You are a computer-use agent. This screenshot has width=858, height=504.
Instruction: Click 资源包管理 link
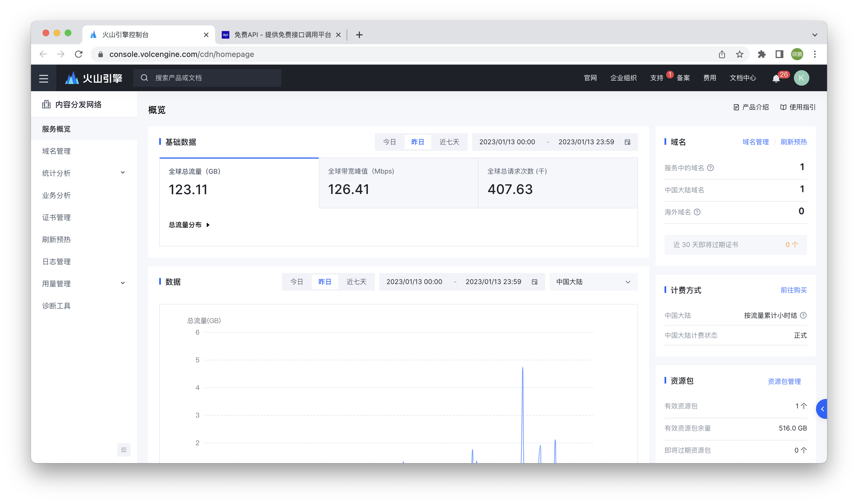(x=784, y=381)
